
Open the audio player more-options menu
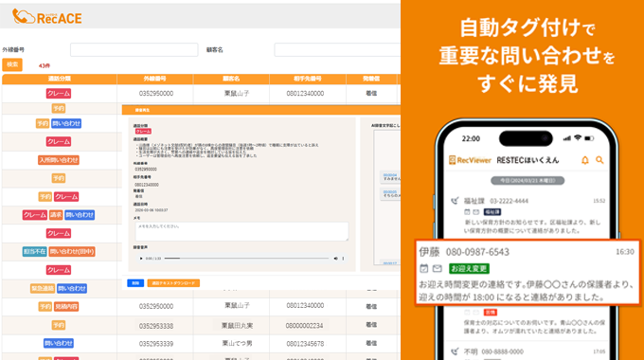point(343,259)
